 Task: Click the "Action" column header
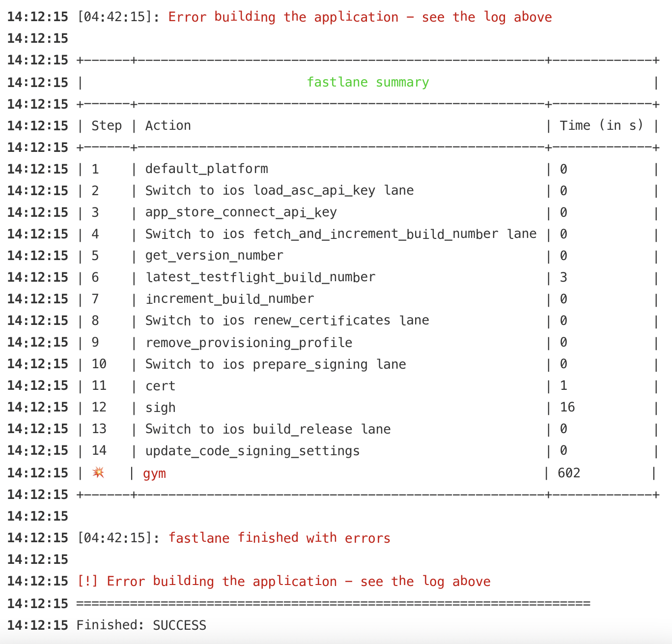(168, 126)
